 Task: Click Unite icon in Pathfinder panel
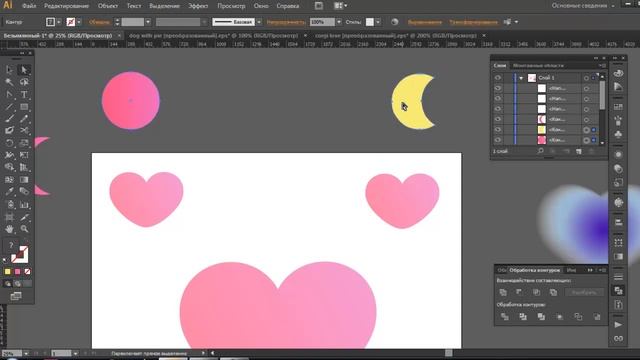click(x=503, y=292)
